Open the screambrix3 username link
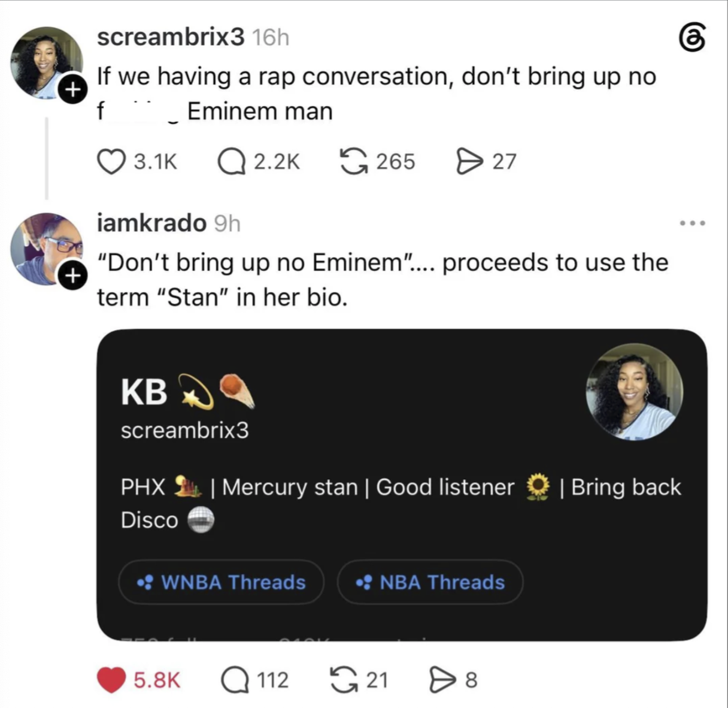 pos(171,37)
